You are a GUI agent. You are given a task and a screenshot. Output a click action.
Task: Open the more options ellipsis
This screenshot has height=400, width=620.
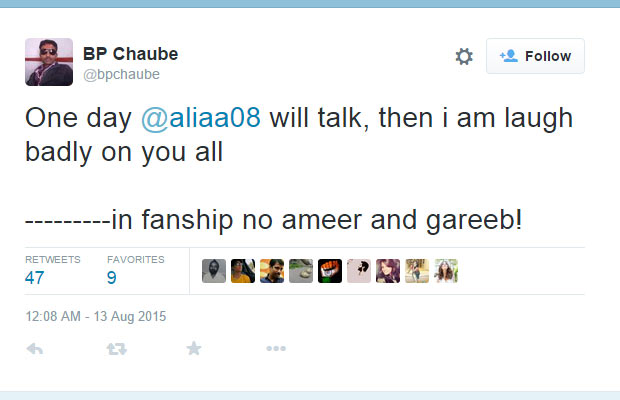click(x=276, y=349)
